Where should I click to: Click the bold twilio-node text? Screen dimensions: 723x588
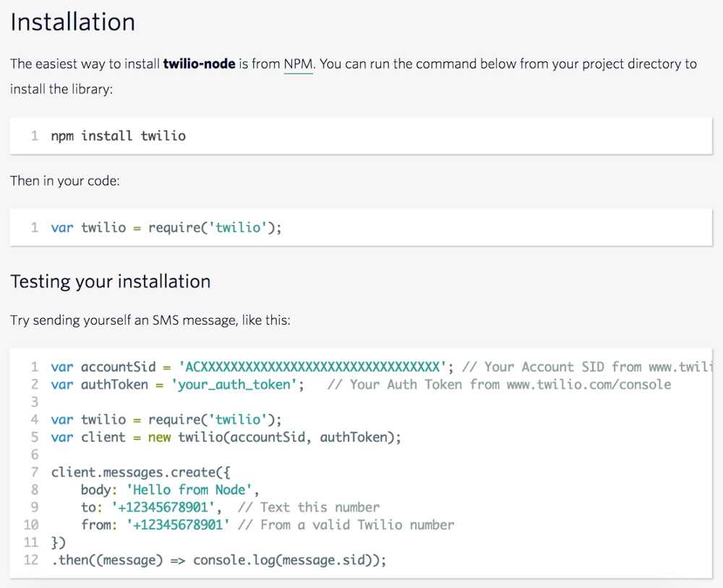pyautogui.click(x=199, y=64)
